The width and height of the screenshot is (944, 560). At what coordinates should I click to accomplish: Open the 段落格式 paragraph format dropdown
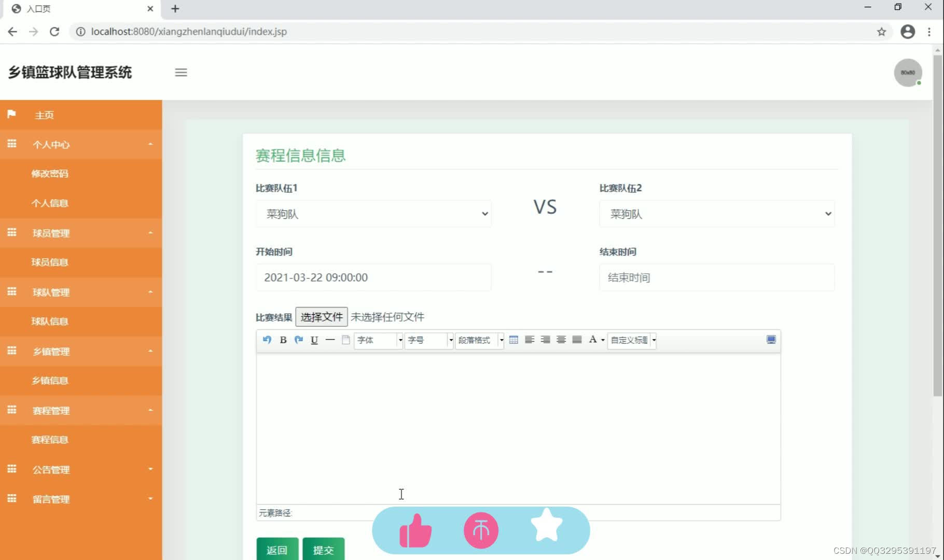tap(479, 340)
